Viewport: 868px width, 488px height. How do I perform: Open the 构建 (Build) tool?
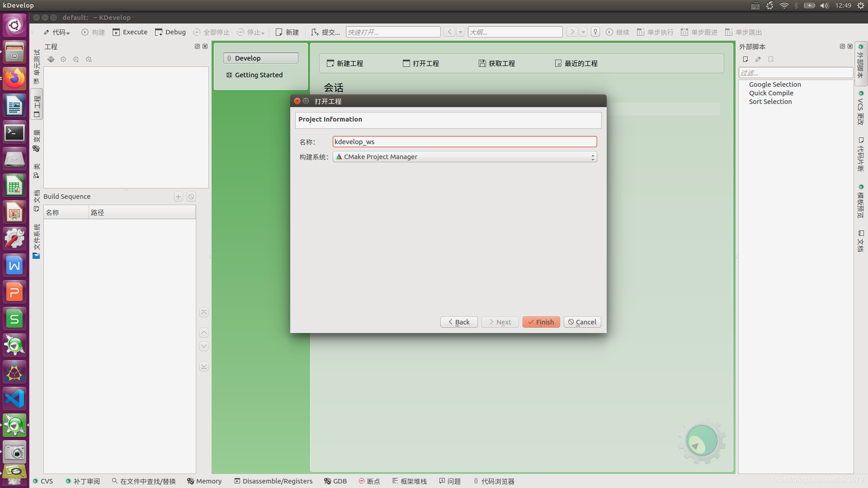pyautogui.click(x=93, y=32)
